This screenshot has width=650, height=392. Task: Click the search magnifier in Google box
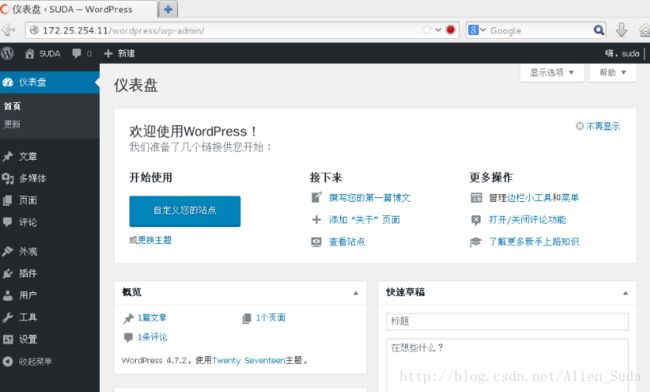click(x=599, y=30)
